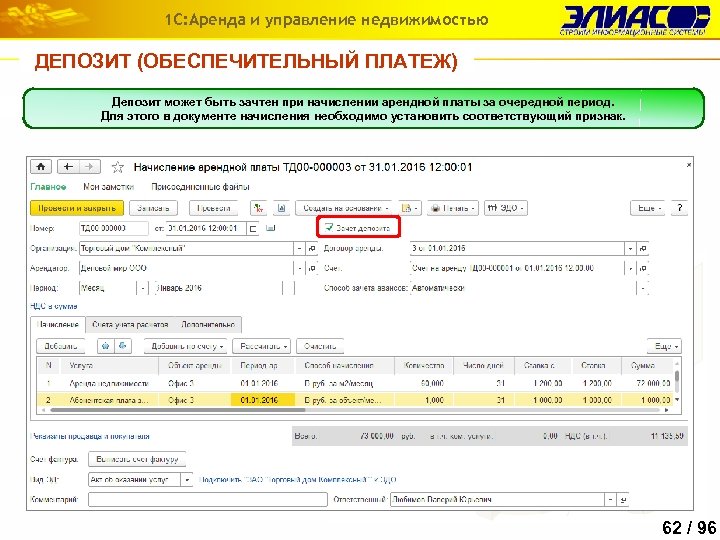Select the highlighted 01.01.2016 cell in row 2
Image resolution: width=720 pixels, height=540 pixels.
(263, 400)
